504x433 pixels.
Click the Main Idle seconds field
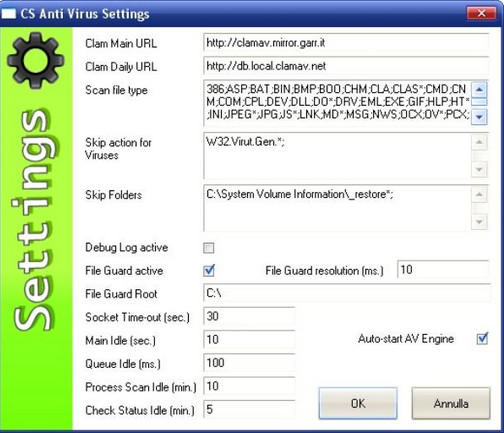pyautogui.click(x=249, y=339)
